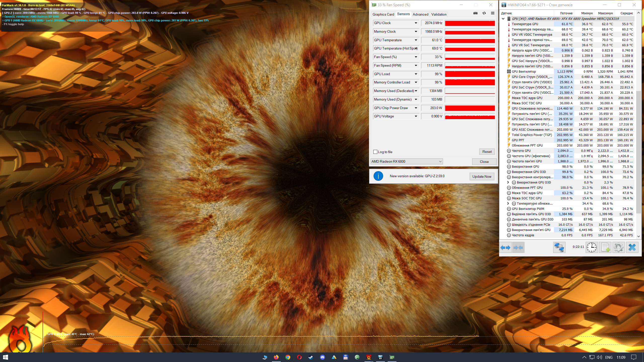This screenshot has height=362, width=644.
Task: Open Firefox from the taskbar
Action: (x=276, y=357)
